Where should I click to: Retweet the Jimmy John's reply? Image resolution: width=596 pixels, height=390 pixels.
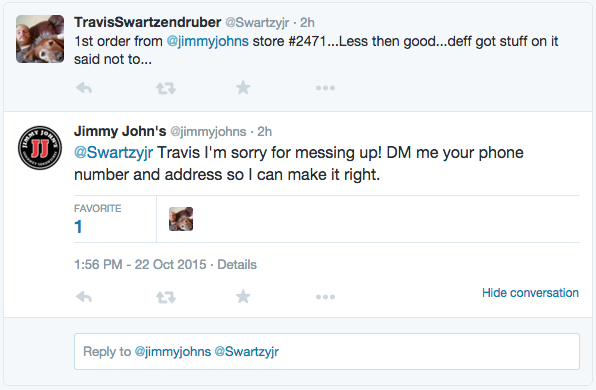point(166,297)
